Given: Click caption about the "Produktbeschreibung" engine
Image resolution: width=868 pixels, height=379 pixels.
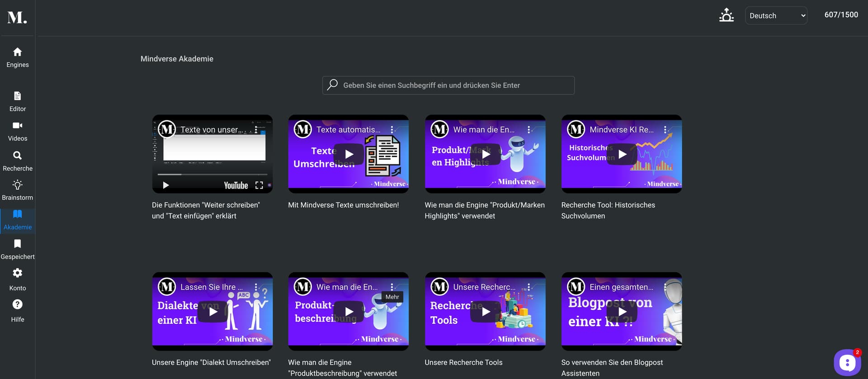Looking at the screenshot, I should coord(343,368).
